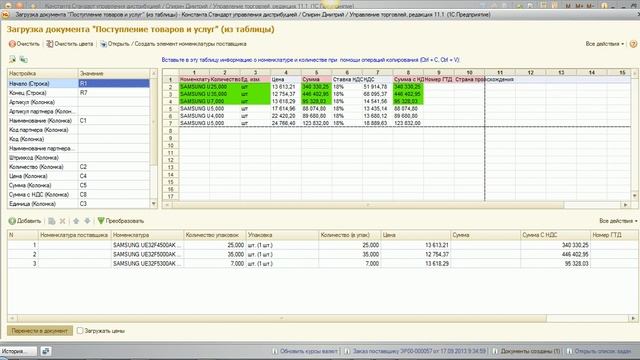Viewport: 640px width, 360px height.
Task: Click the Сумма С НДС column header
Action: 555,235
